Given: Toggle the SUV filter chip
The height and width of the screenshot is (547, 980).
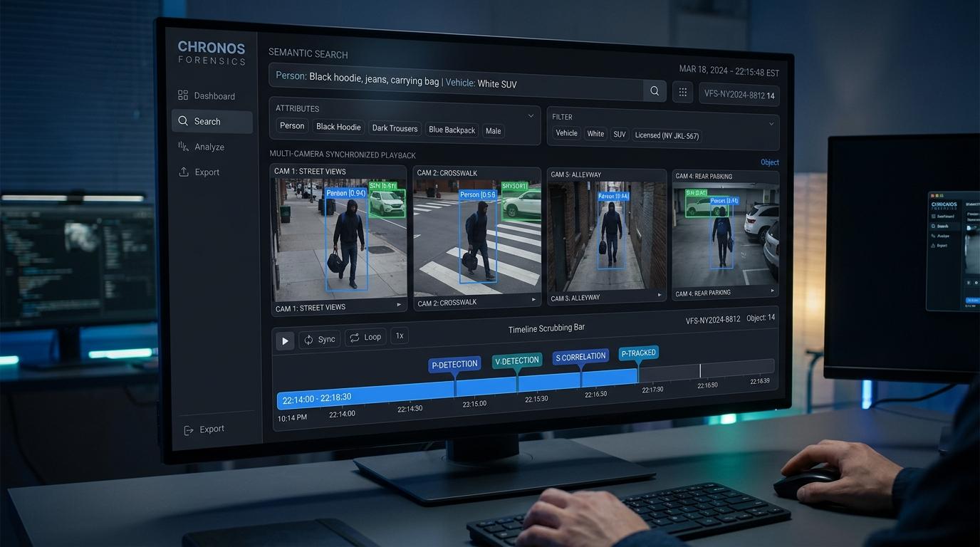Looking at the screenshot, I should pyautogui.click(x=620, y=135).
